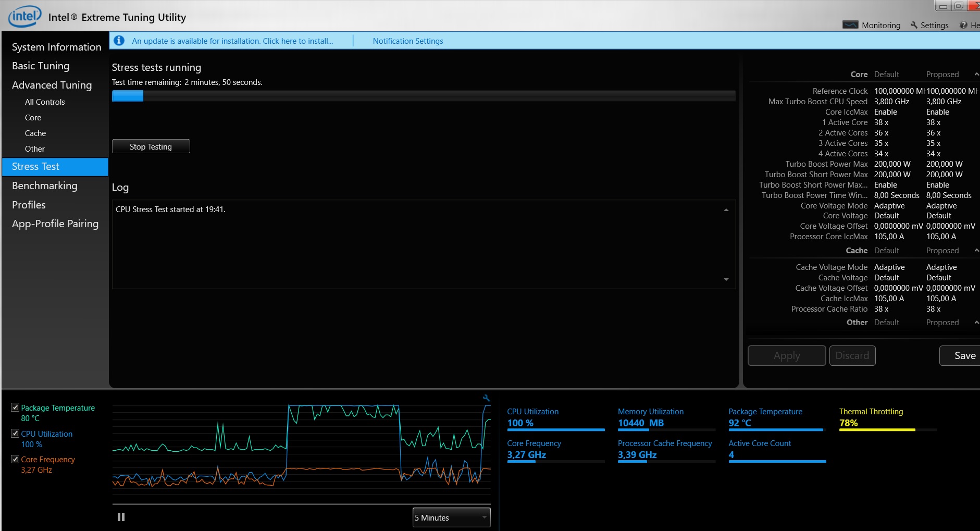Click the Settings label in top bar
Image resolution: width=980 pixels, height=531 pixels.
click(934, 25)
